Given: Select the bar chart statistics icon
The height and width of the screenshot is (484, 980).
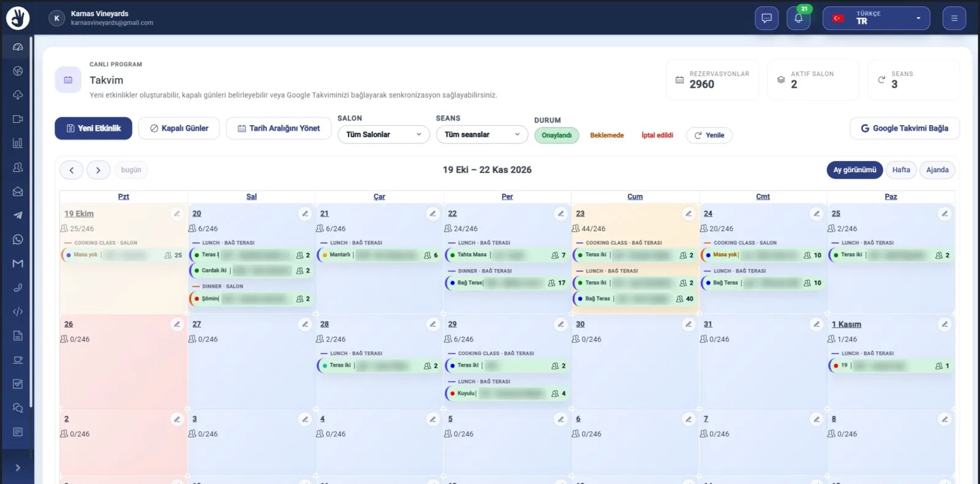Looking at the screenshot, I should (x=18, y=143).
